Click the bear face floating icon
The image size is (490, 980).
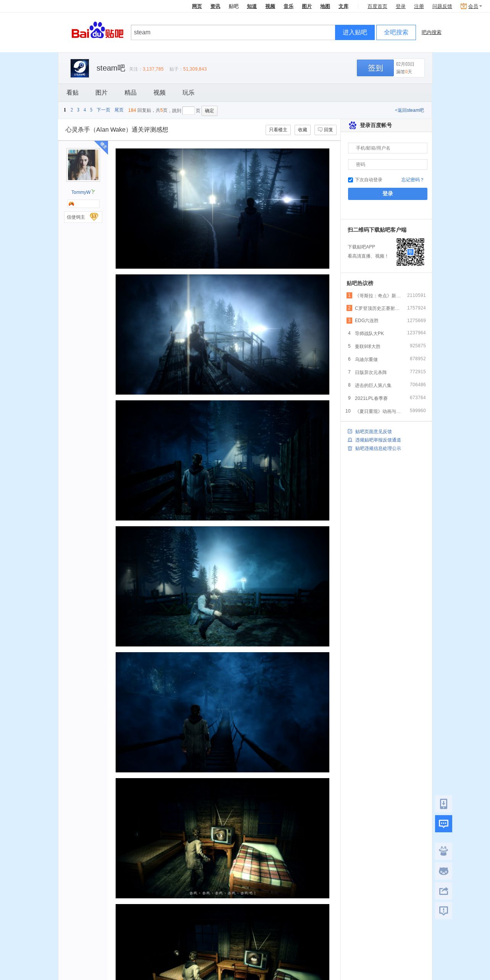pos(443,871)
